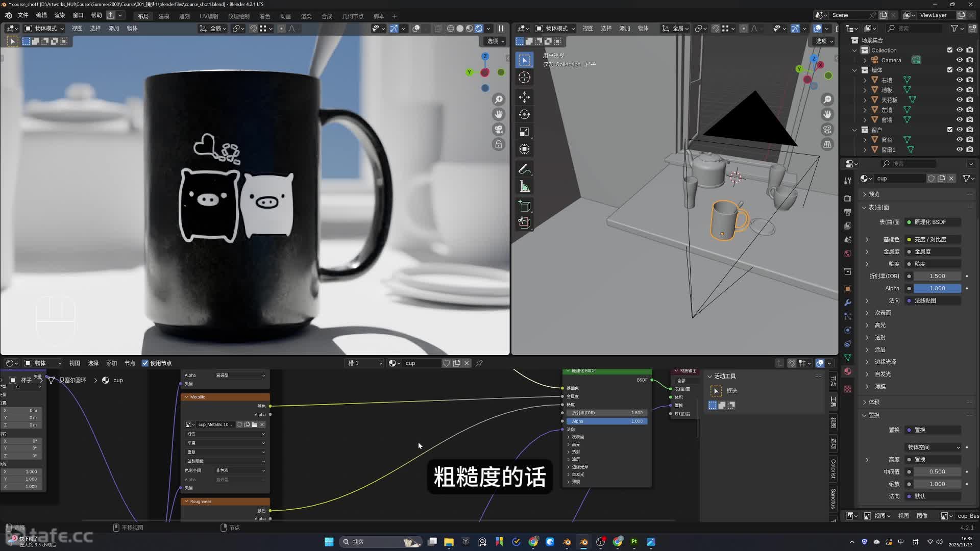Click the Options (选项) button in the left viewport
980x551 pixels.
[495, 41]
